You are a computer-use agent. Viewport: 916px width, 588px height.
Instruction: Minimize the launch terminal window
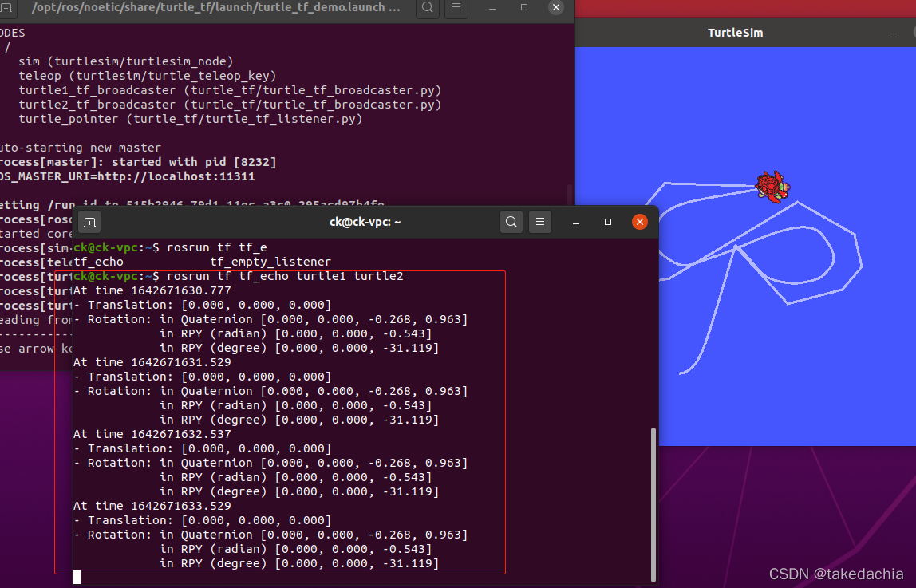pos(492,8)
